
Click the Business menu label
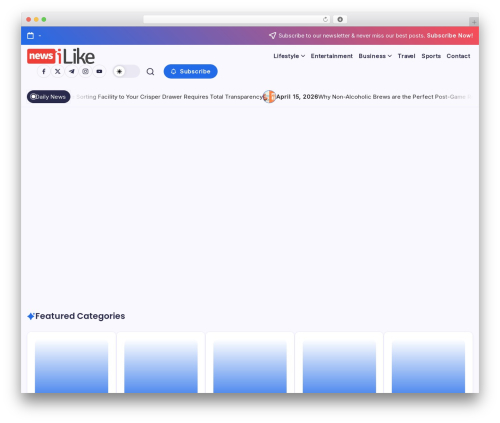point(372,56)
